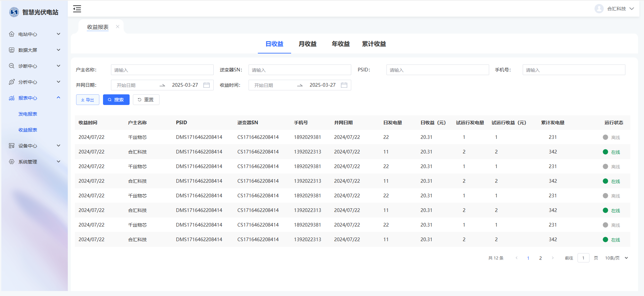This screenshot has height=296, width=644.
Task: Click the 系统管理 gear icon
Action: pyautogui.click(x=12, y=161)
